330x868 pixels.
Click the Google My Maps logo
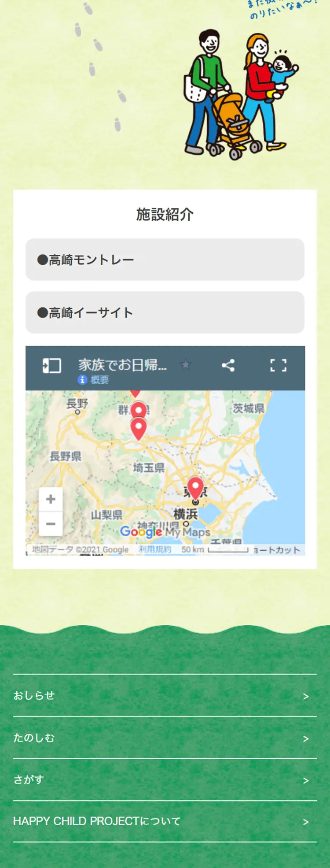pyautogui.click(x=165, y=532)
